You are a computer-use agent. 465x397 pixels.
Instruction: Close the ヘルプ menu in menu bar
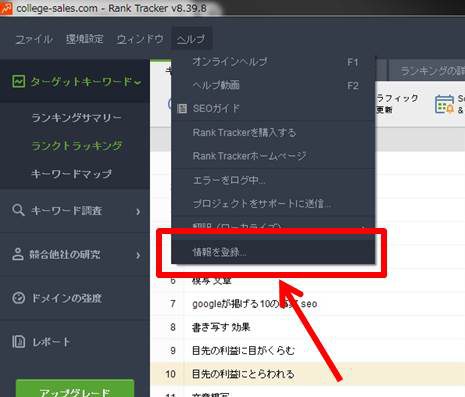191,39
